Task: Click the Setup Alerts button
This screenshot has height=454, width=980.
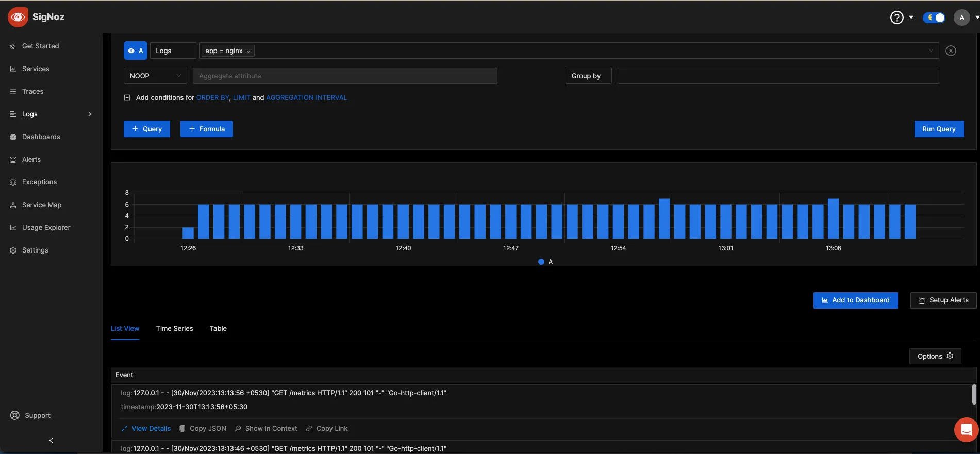Action: [x=943, y=300]
